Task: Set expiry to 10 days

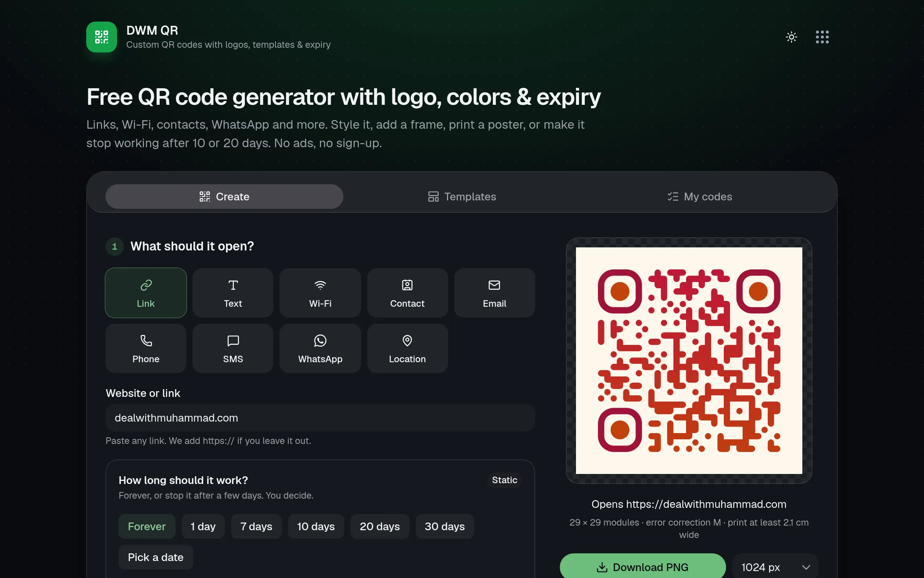Action: pos(316,526)
